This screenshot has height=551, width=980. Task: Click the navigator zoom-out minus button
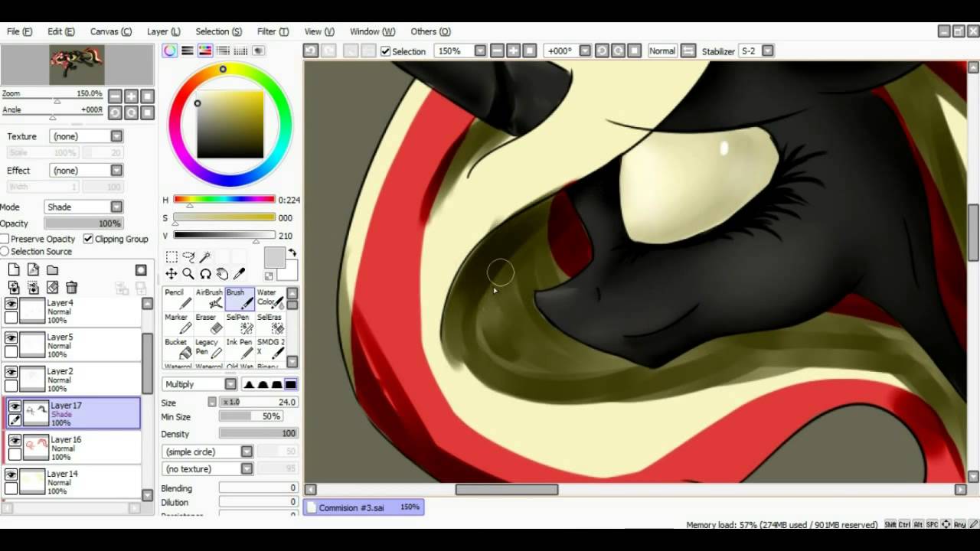pyautogui.click(x=115, y=96)
